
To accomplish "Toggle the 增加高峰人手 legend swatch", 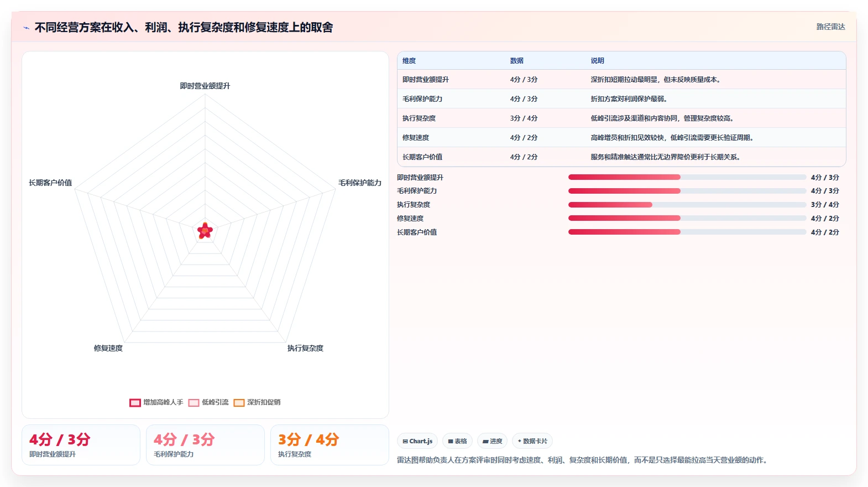I will click(135, 402).
